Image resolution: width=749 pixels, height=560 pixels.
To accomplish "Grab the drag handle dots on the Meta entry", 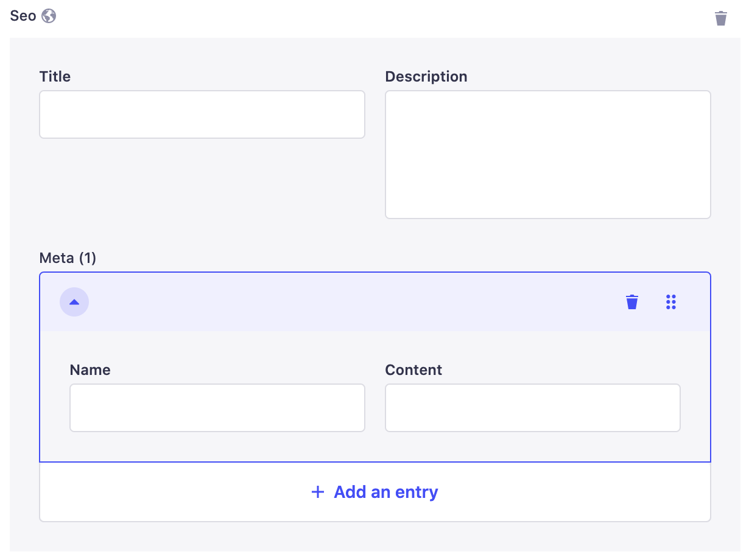I will tap(671, 301).
